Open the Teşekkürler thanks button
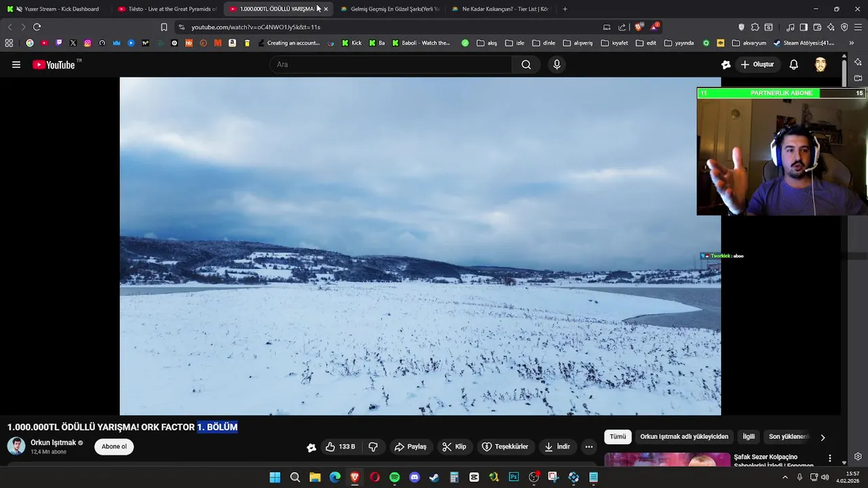 pos(505,447)
